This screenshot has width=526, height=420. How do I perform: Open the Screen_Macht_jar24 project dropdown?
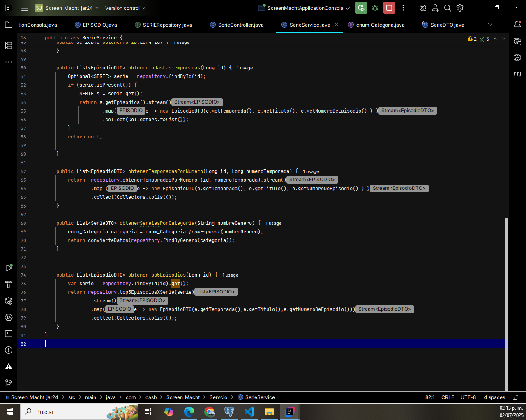pyautogui.click(x=67, y=8)
